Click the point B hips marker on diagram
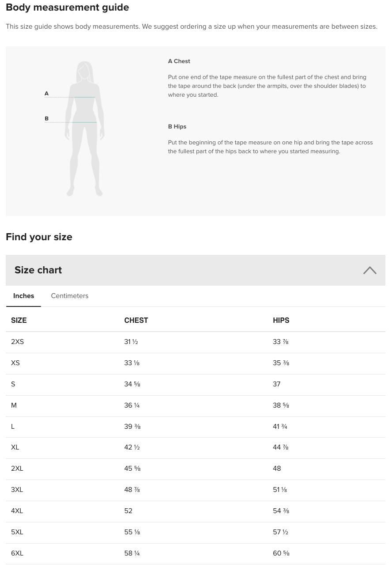This screenshot has width=392, height=567. pos(46,118)
